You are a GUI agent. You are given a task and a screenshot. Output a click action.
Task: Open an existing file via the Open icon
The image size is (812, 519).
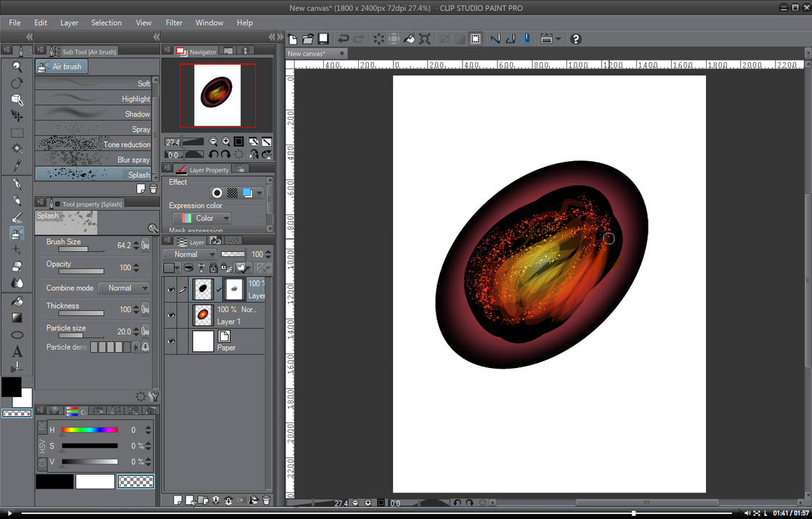point(306,38)
